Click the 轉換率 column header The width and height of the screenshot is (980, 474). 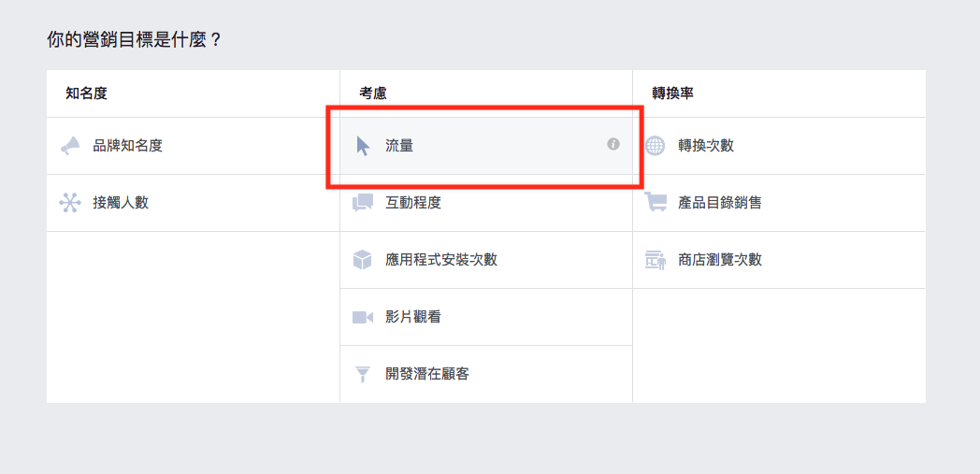pos(672,93)
